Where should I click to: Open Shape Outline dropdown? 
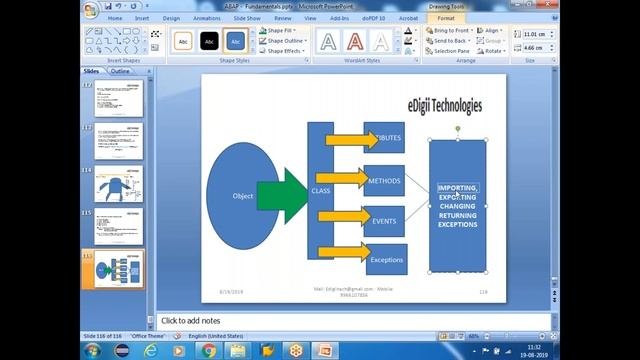point(283,41)
